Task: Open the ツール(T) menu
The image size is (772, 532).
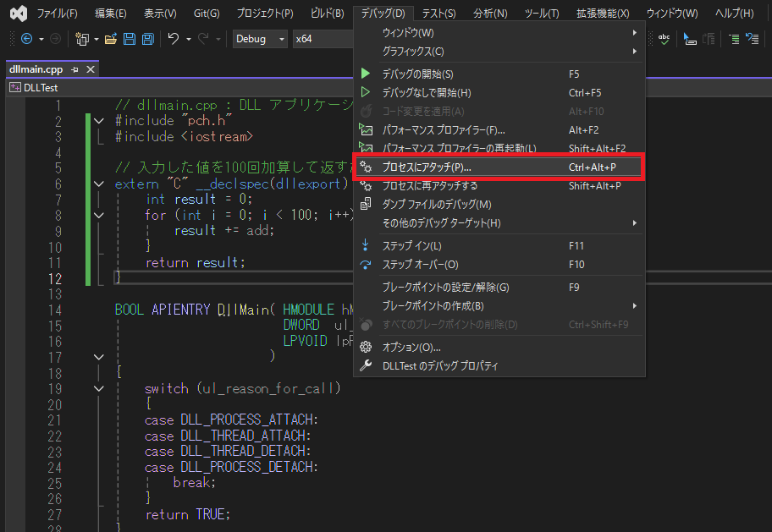Action: [x=541, y=14]
